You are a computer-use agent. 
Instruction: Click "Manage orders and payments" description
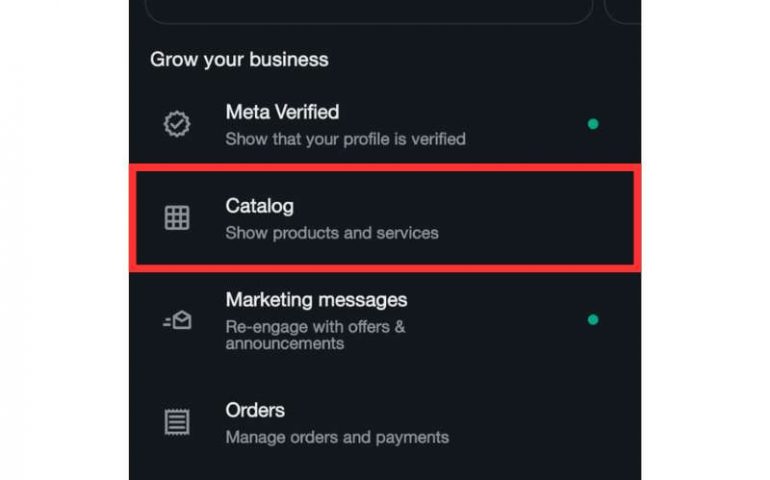[337, 437]
